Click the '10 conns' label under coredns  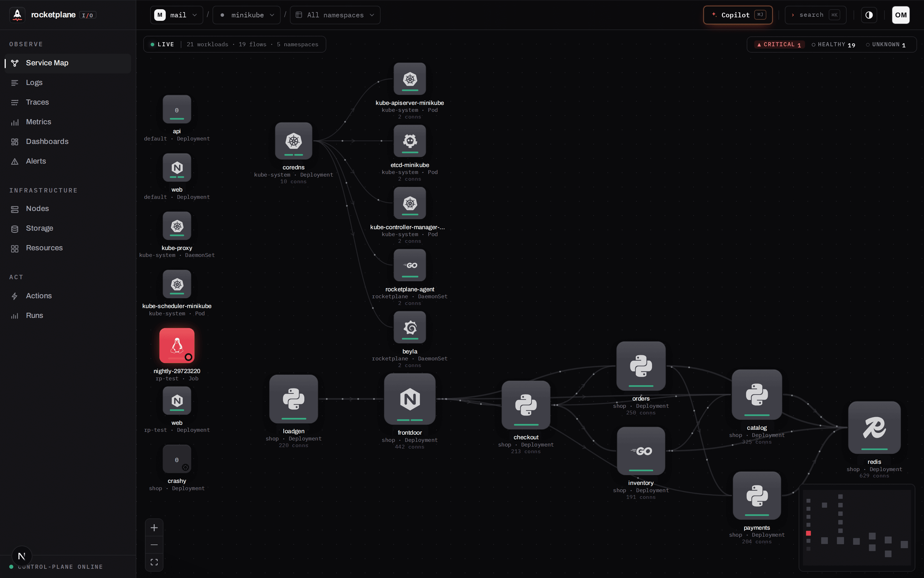click(293, 181)
